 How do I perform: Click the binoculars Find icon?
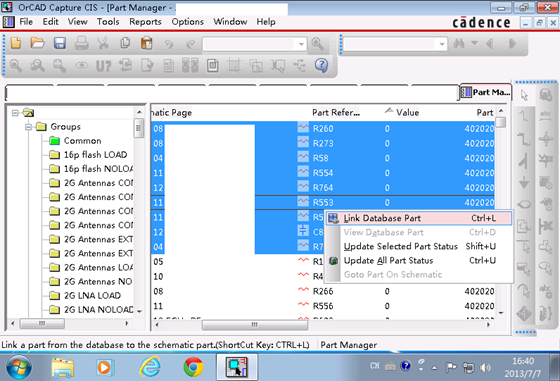click(x=459, y=44)
